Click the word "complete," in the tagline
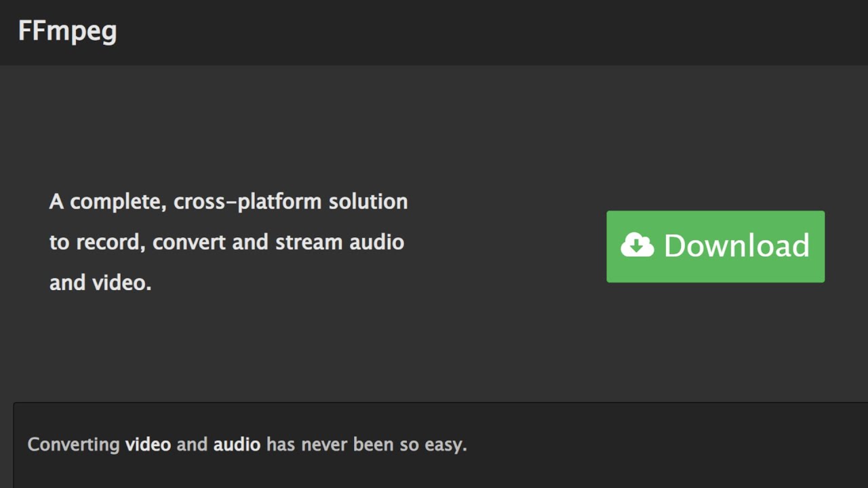Screen dimensions: 868x488 (x=118, y=202)
